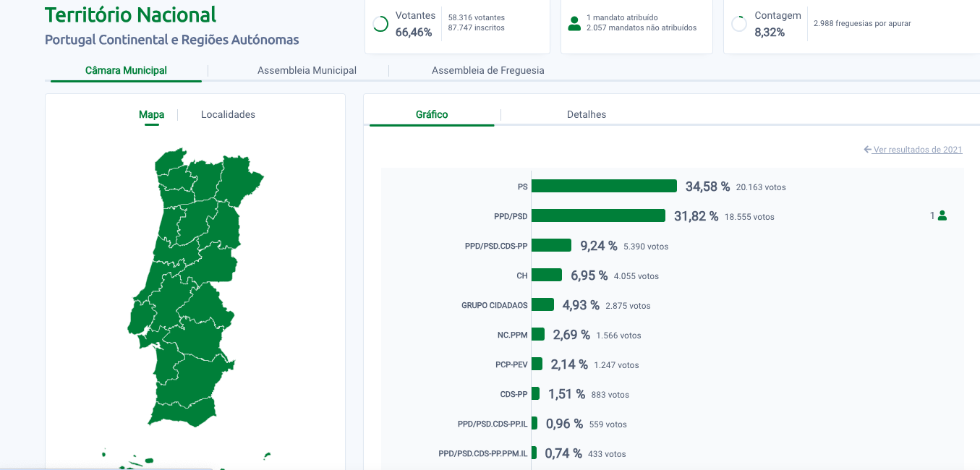Open the Câmara Municipal tab
Screen dimensions: 980x470
126,70
